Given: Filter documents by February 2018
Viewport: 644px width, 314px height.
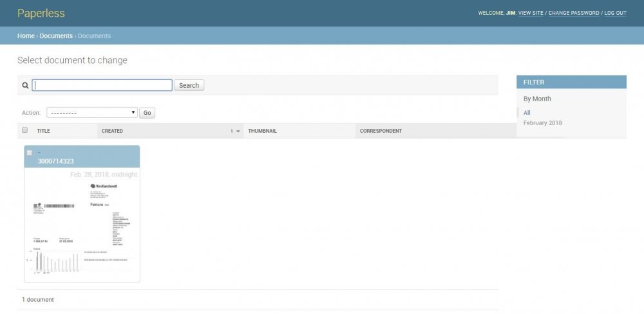Looking at the screenshot, I should tap(542, 123).
